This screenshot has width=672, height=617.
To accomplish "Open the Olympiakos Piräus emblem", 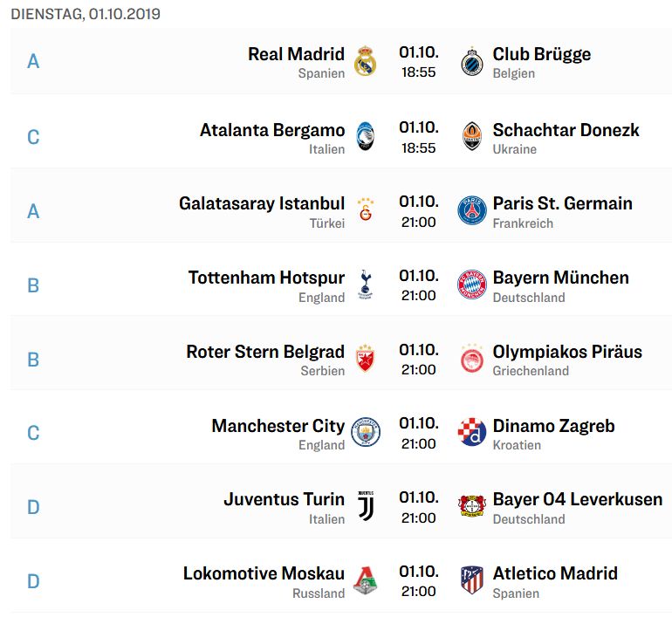I will (x=472, y=358).
